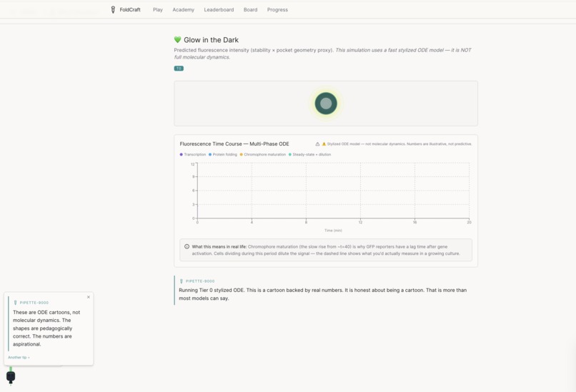This screenshot has height=392, width=576.
Task: Click the Fluorescence Time Course chart plot area
Action: [x=333, y=191]
